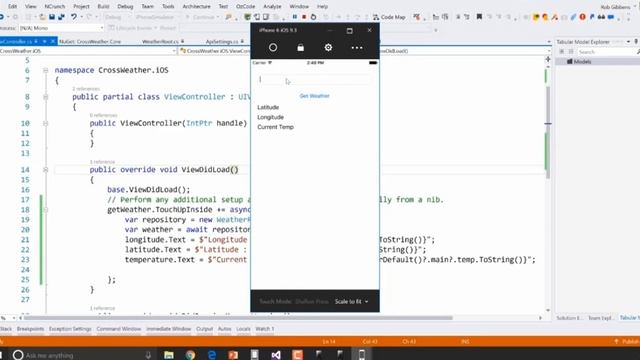The width and height of the screenshot is (640, 360).
Task: Open the Breakpoints tab
Action: tap(30, 329)
